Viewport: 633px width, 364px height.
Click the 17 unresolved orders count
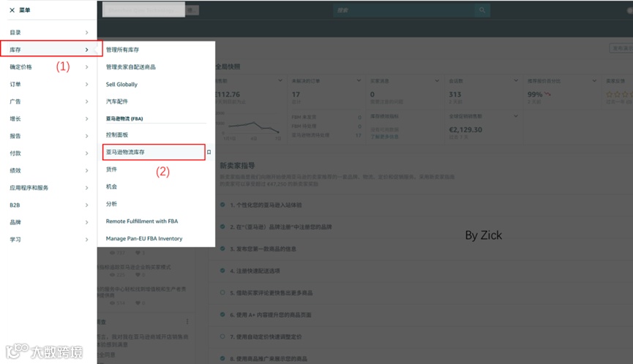tap(296, 94)
